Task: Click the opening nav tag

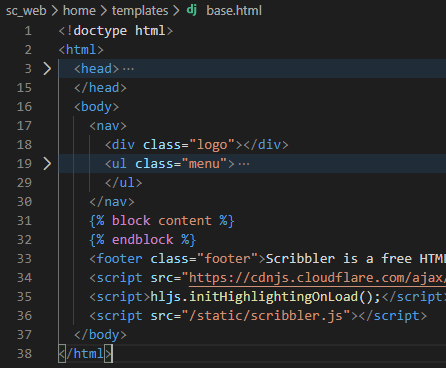Action: (108, 126)
